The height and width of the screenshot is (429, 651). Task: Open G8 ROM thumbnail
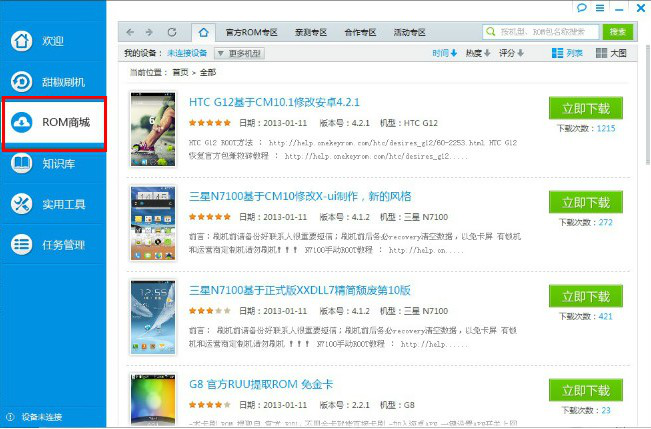(153, 400)
